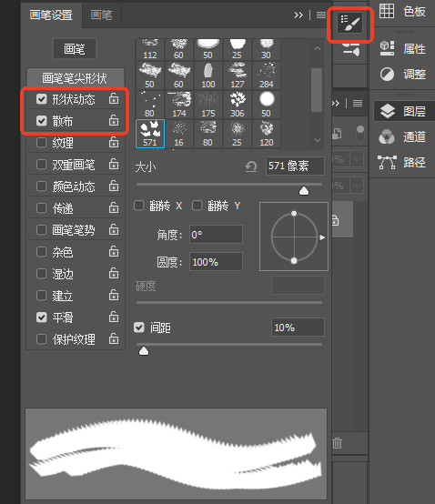Image resolution: width=435 pixels, height=504 pixels.
Task: Switch to the 画笔 tab
Action: 102,15
